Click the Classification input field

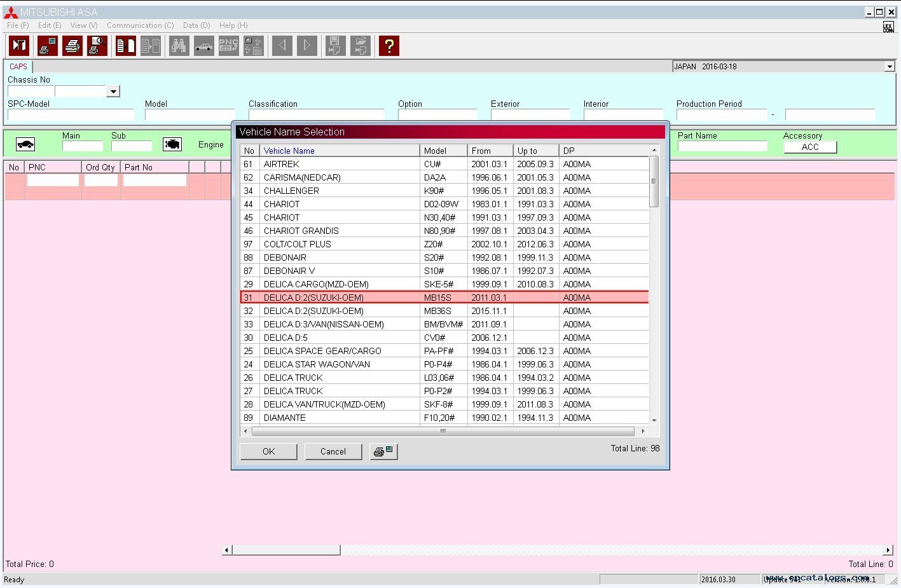pos(316,115)
